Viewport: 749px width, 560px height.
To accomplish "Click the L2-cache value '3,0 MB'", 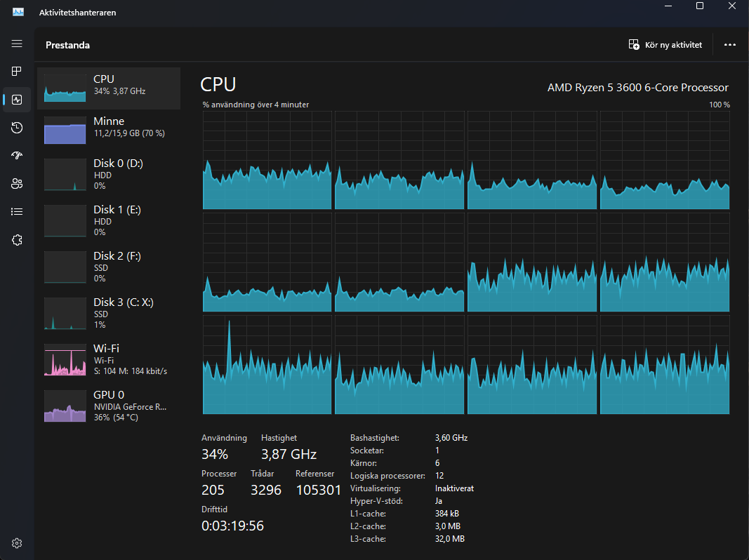I will pyautogui.click(x=447, y=526).
